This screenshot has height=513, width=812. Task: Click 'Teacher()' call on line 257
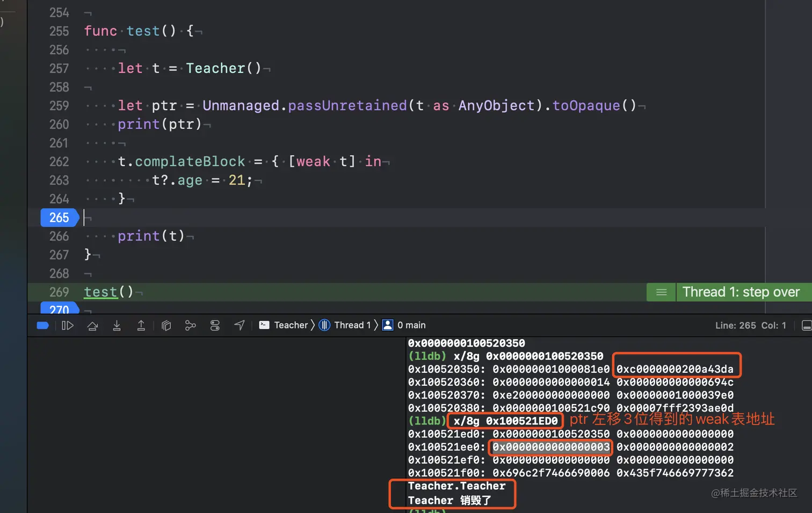223,68
